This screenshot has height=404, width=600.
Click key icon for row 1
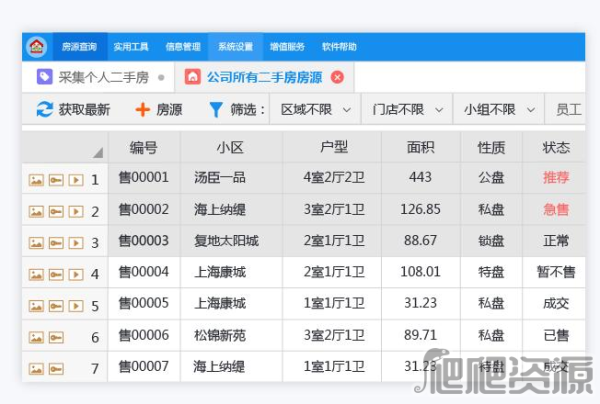pos(56,180)
